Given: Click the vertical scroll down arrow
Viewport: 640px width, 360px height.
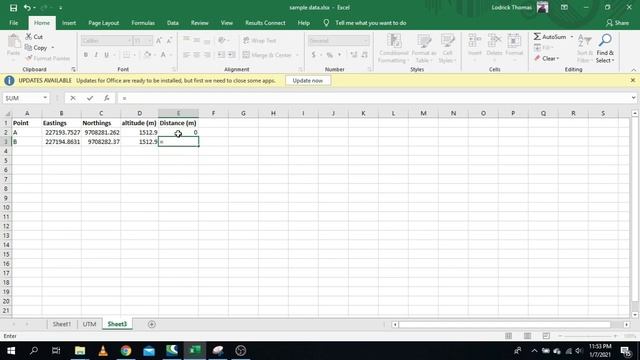Looking at the screenshot, I should pyautogui.click(x=634, y=315).
